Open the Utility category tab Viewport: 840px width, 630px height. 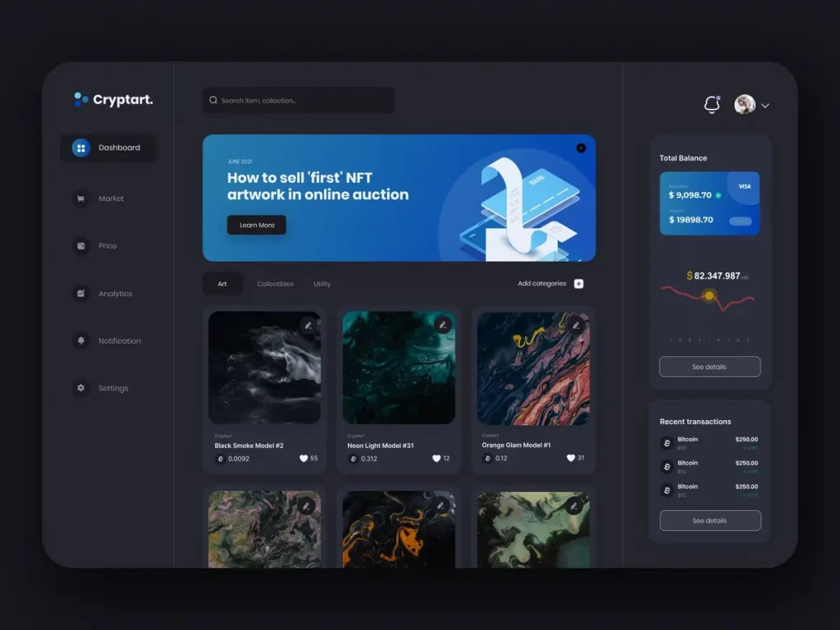(x=322, y=283)
